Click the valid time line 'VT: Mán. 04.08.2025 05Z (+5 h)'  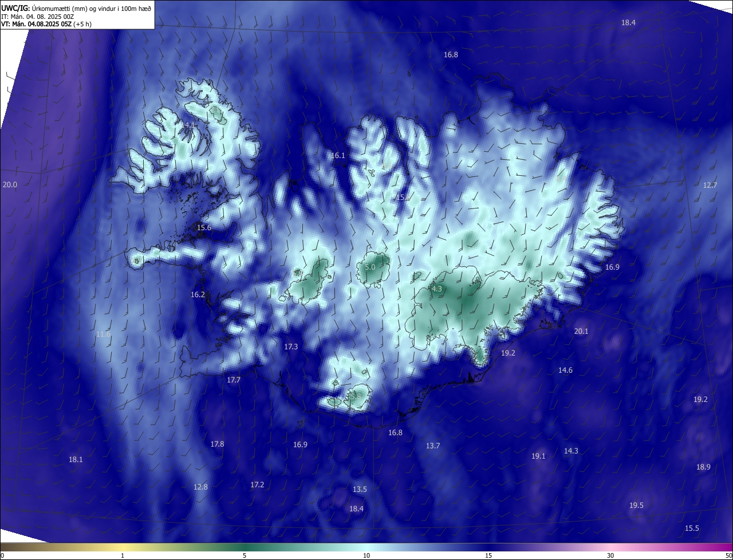(46, 24)
